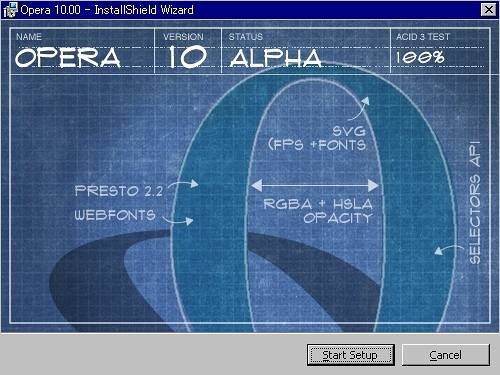This screenshot has height=375, width=500.
Task: Click the large '10' version number
Action: coord(187,57)
